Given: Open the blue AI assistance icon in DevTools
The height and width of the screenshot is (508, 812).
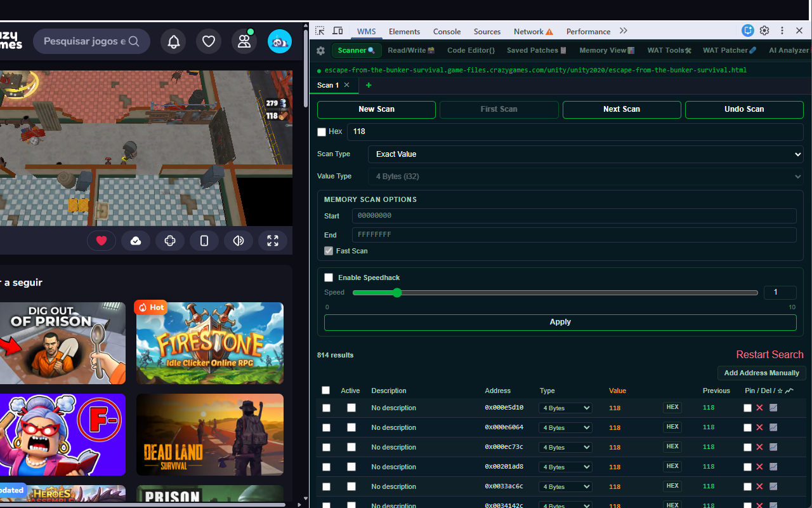Looking at the screenshot, I should pyautogui.click(x=749, y=30).
